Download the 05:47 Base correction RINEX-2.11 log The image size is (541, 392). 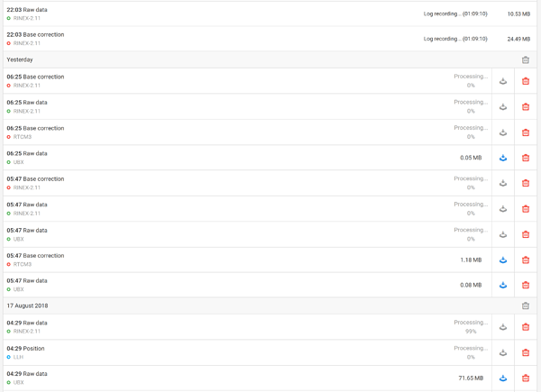click(x=503, y=184)
